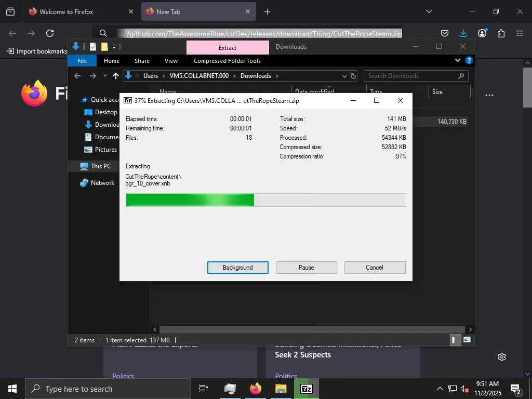Click Properties icon in quick access toolbar
The width and height of the screenshot is (532, 399).
coord(93,47)
